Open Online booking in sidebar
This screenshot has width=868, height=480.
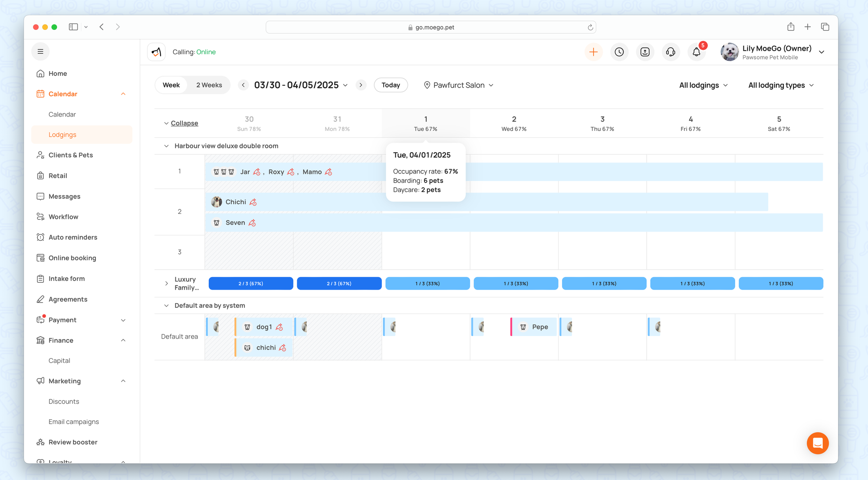click(x=72, y=258)
